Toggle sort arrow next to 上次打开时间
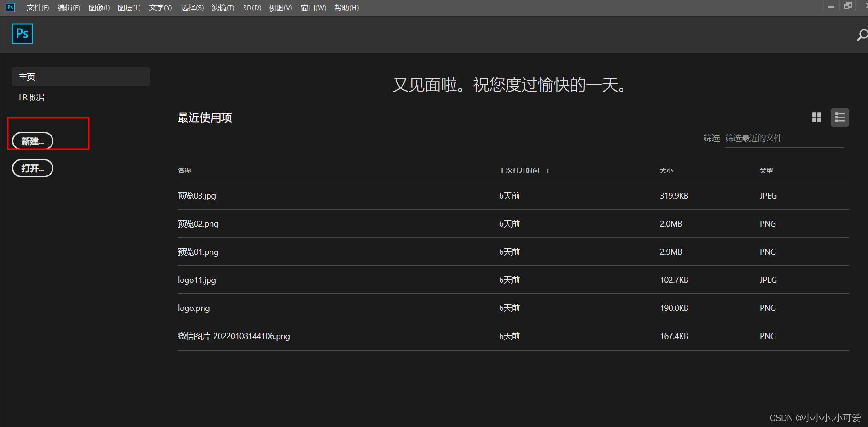Image resolution: width=868 pixels, height=427 pixels. pos(548,171)
